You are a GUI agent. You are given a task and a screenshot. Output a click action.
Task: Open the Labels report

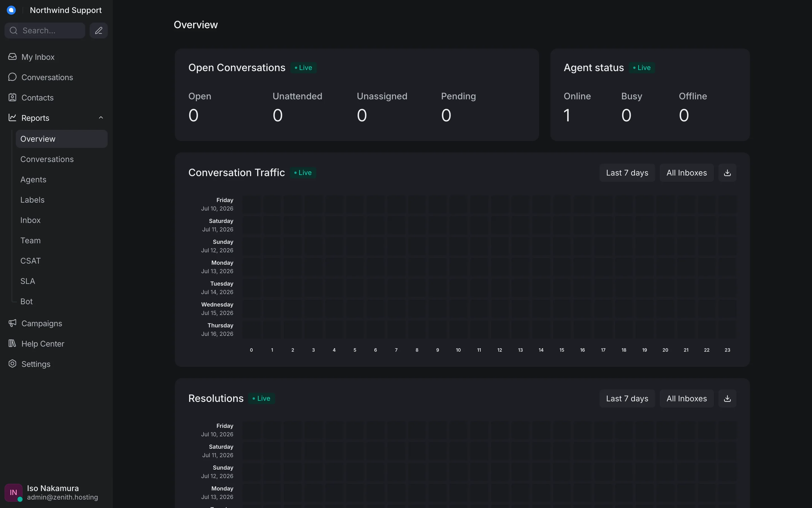pos(62,200)
